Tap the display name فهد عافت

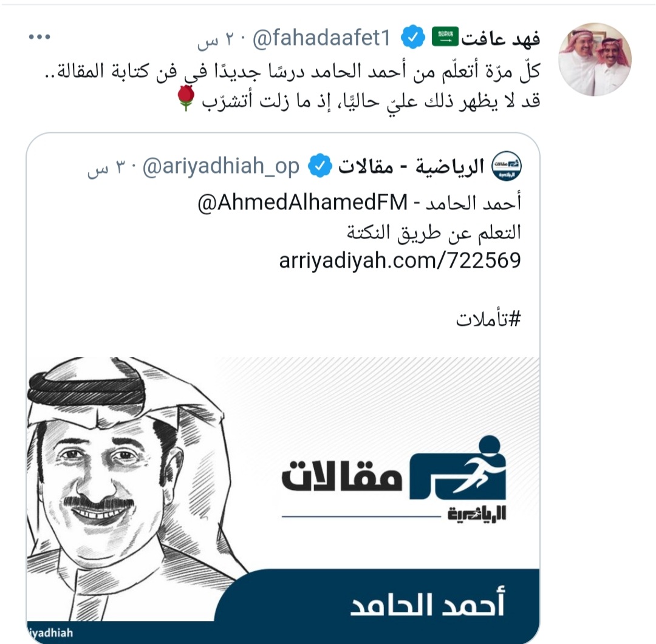point(501,38)
